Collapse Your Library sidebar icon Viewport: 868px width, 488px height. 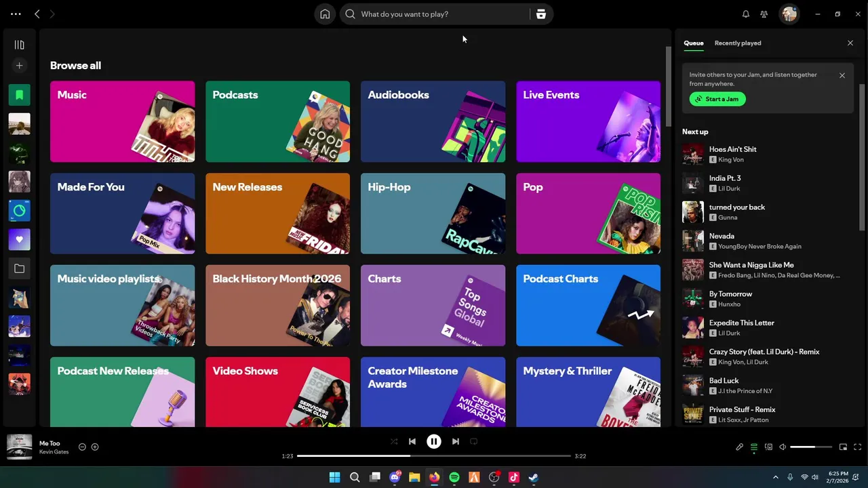[x=19, y=45]
